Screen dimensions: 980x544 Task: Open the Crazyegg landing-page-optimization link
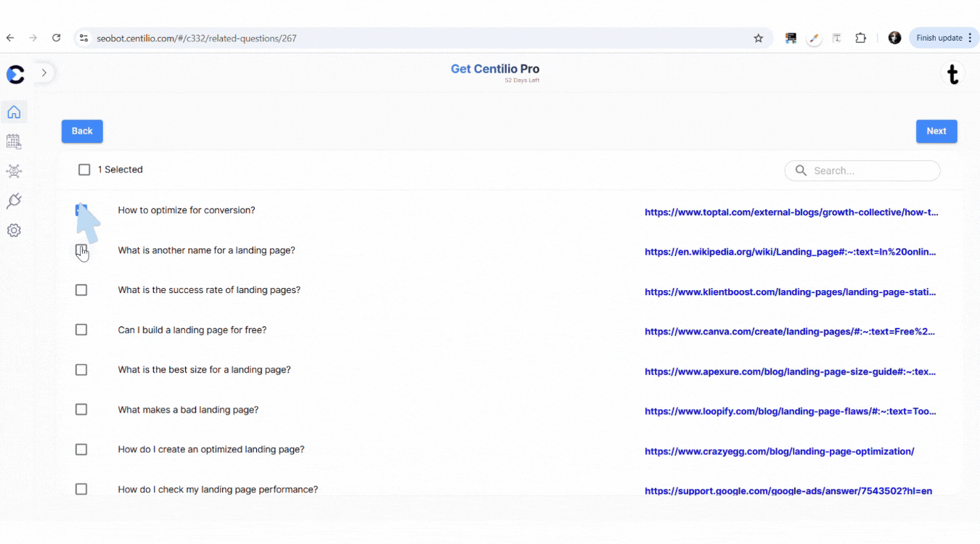coord(779,451)
